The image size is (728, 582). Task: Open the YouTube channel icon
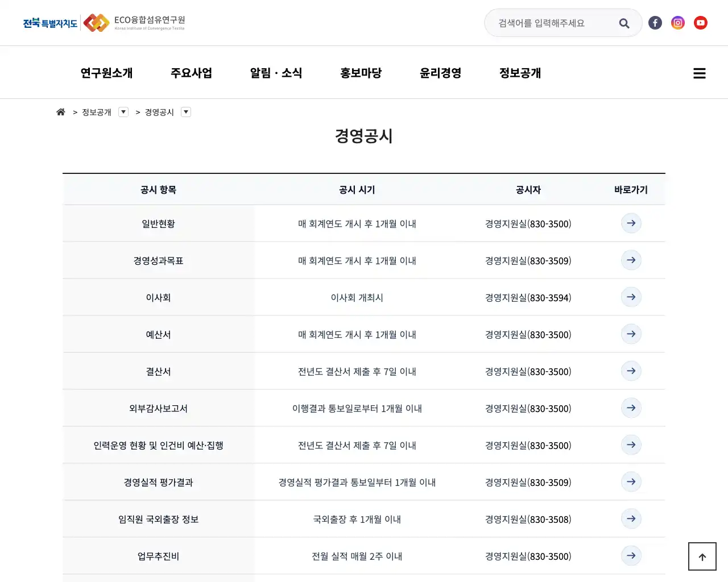click(701, 23)
